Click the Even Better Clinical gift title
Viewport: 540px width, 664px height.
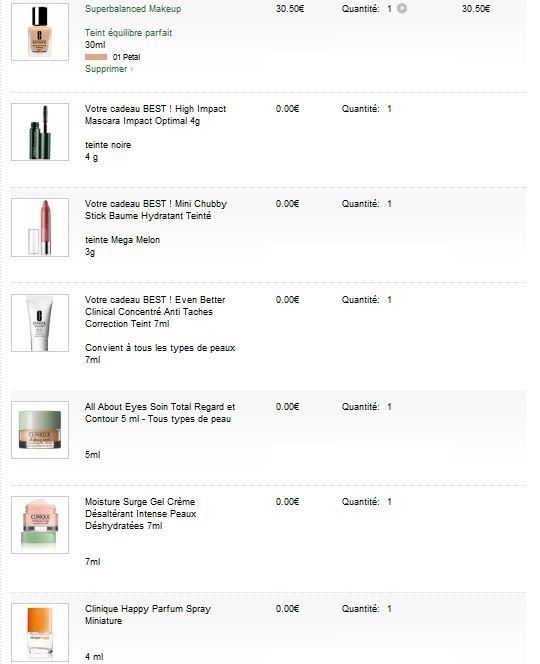[155, 312]
